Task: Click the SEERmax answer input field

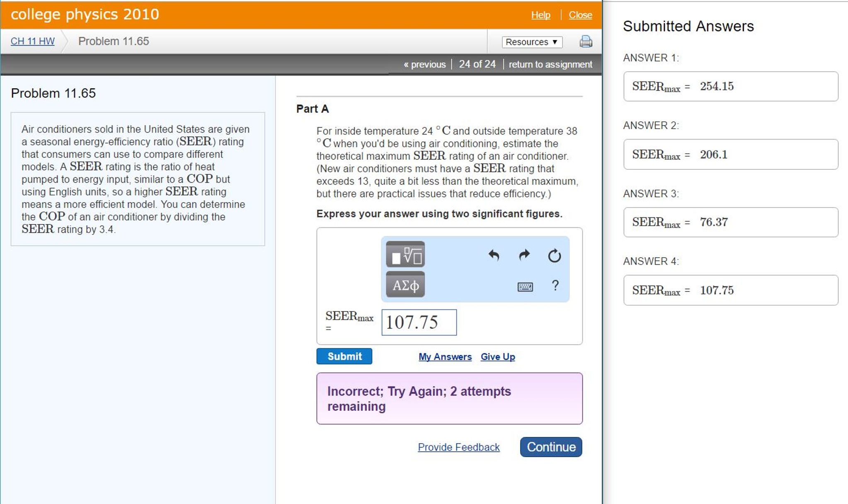Action: coord(419,322)
